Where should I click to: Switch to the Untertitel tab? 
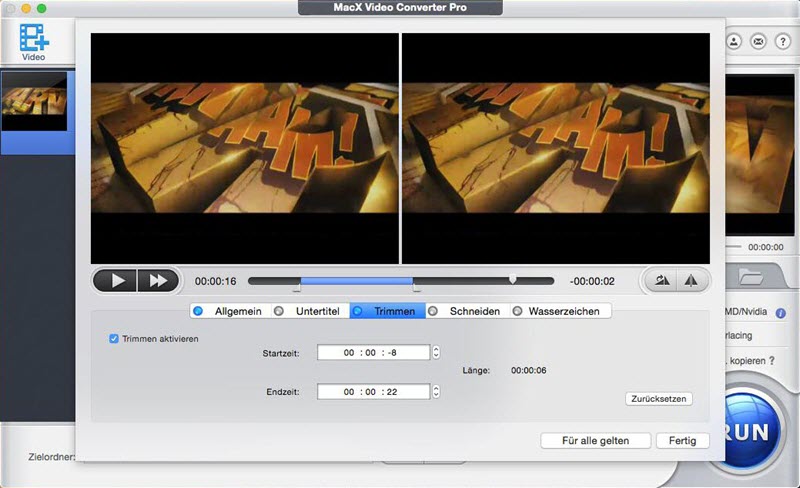(x=309, y=311)
